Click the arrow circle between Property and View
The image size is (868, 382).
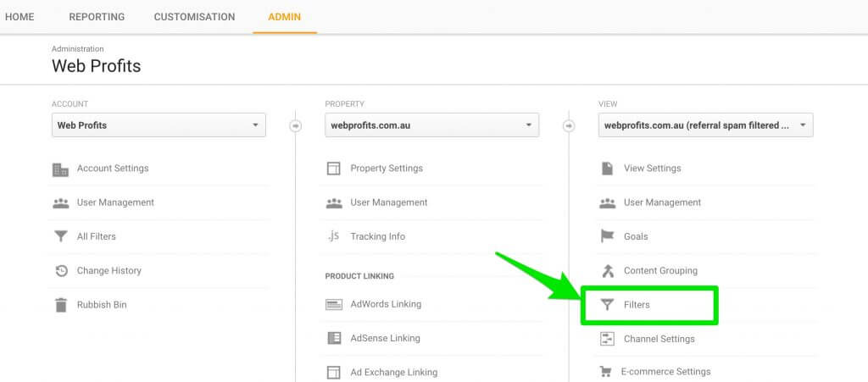coord(569,126)
